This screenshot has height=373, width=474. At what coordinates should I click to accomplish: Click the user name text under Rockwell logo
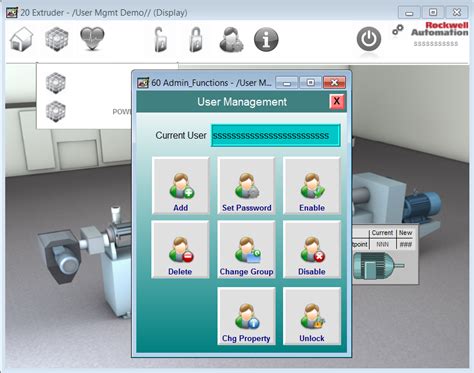436,44
